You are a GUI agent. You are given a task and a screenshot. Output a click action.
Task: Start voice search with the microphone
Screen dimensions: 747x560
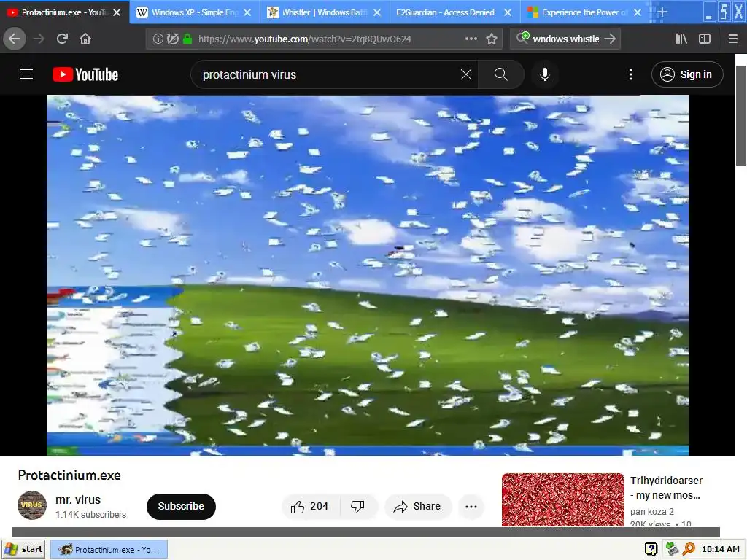(545, 74)
